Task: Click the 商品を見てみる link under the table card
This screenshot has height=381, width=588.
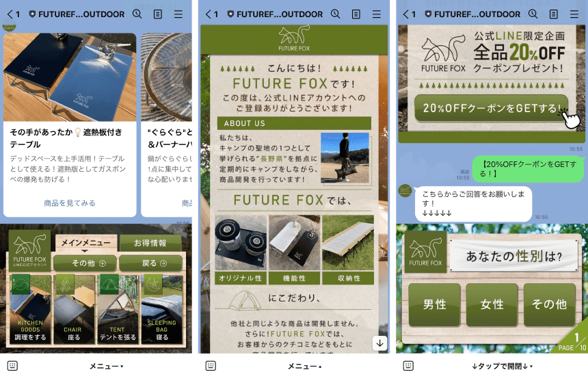Action: click(x=70, y=203)
